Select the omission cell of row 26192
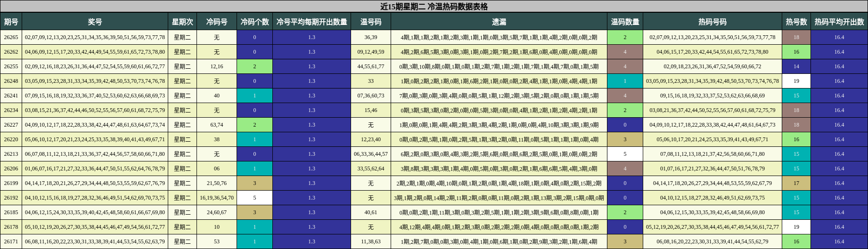Viewport: 868px width, 249px height. click(499, 198)
